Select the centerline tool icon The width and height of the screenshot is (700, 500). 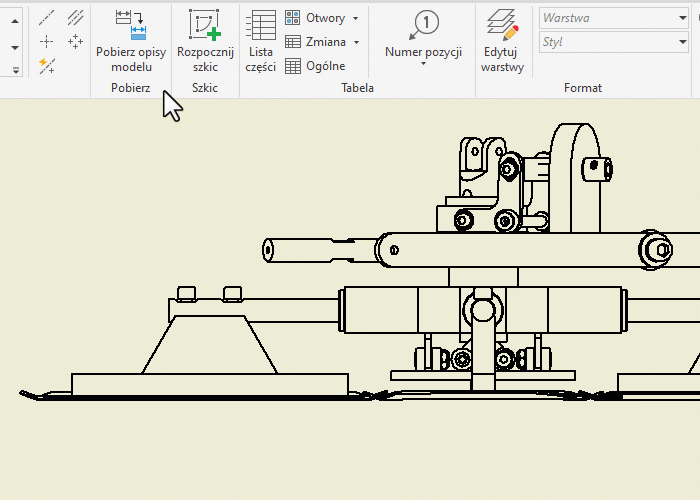pyautogui.click(x=46, y=18)
